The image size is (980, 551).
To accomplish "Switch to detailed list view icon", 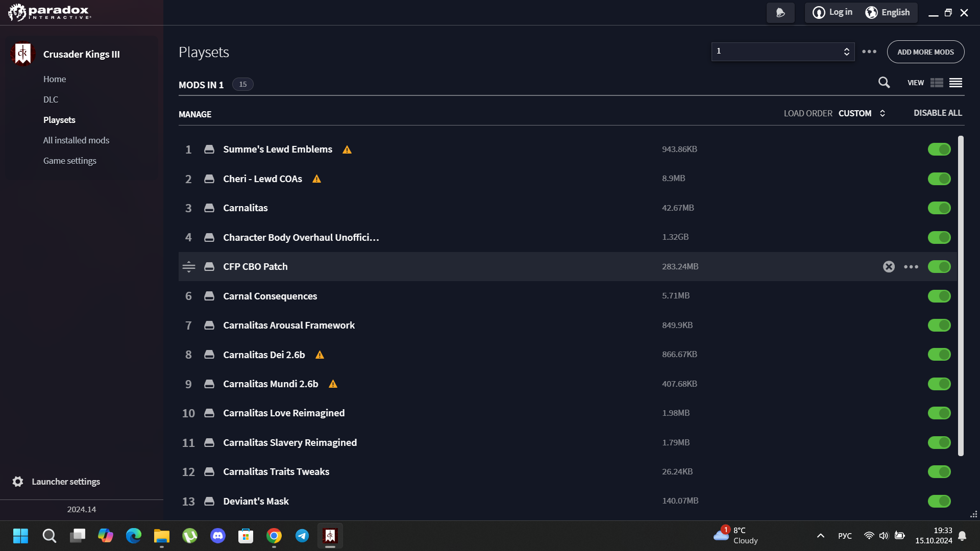I will (937, 83).
